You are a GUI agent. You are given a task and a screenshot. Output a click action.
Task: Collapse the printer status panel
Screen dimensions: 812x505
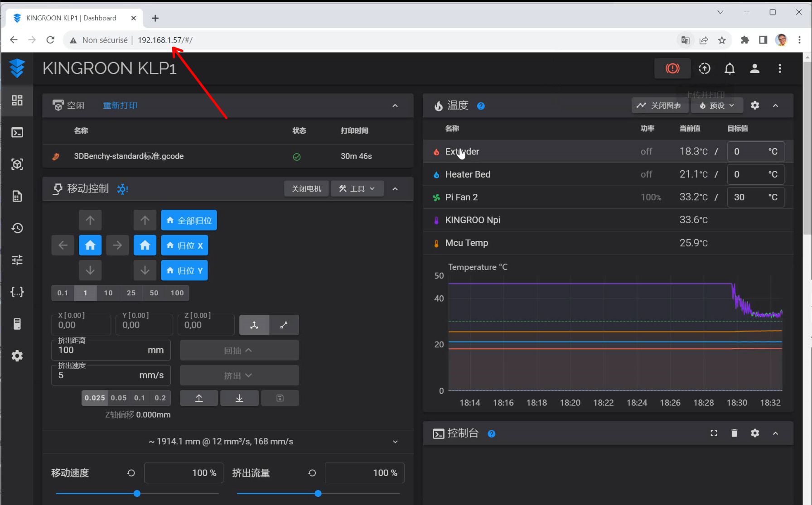point(395,106)
